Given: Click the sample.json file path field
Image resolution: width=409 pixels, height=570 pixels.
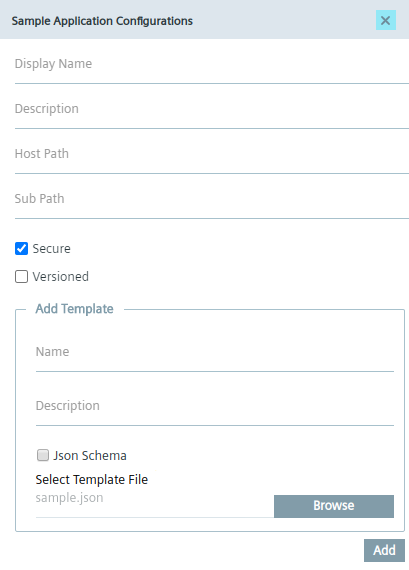Looking at the screenshot, I should point(155,503).
